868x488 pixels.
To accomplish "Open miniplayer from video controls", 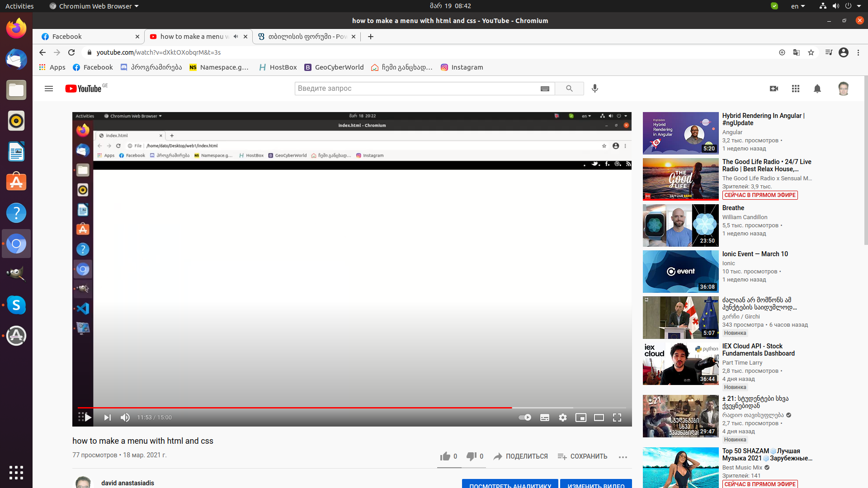I will click(x=580, y=418).
